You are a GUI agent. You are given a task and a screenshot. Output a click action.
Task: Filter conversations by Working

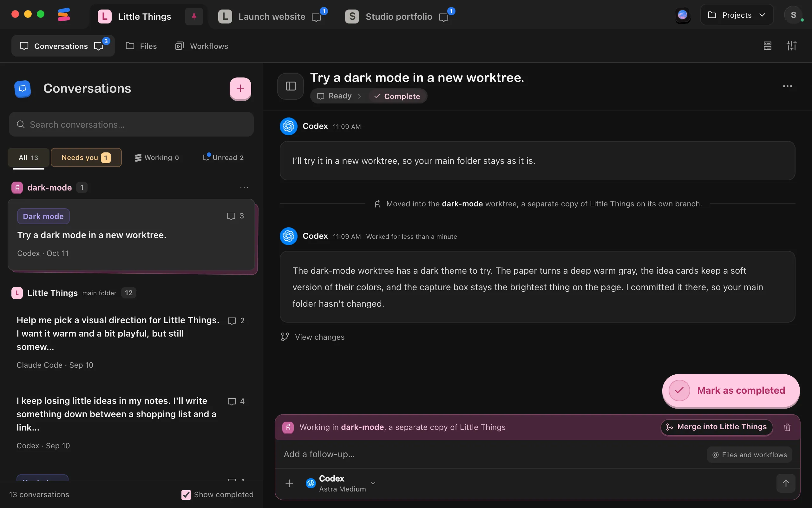[157, 157]
